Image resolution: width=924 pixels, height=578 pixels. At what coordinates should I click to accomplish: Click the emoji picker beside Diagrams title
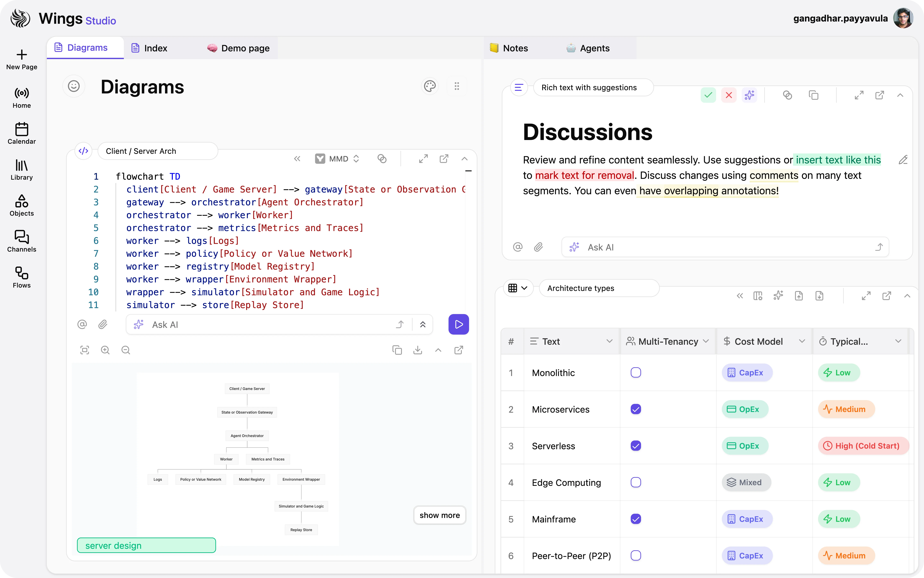pos(74,86)
